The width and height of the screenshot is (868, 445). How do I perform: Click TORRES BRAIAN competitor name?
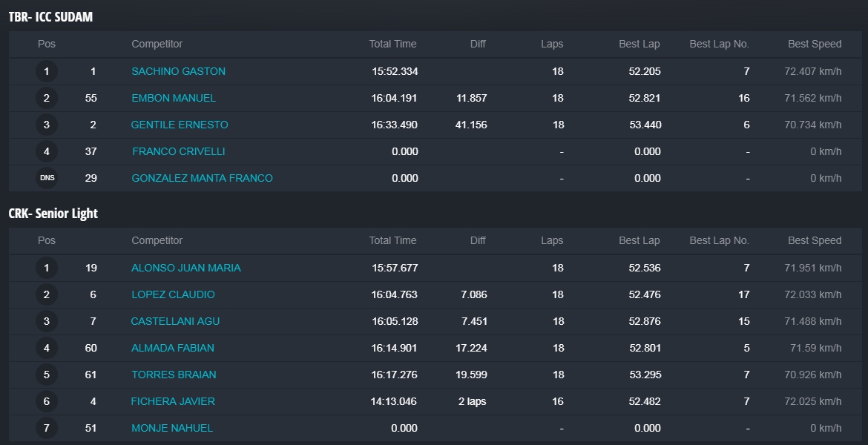click(x=174, y=375)
